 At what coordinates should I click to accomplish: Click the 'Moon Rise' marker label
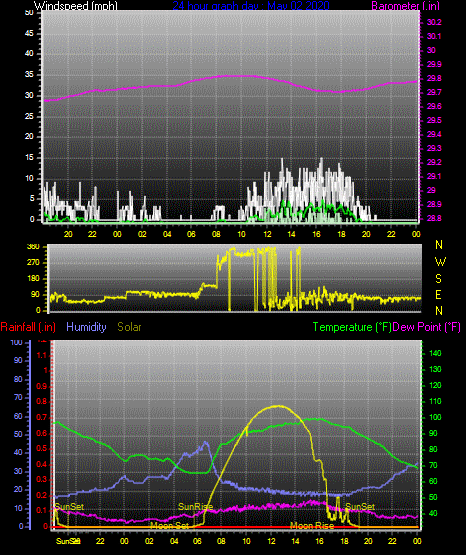click(312, 526)
